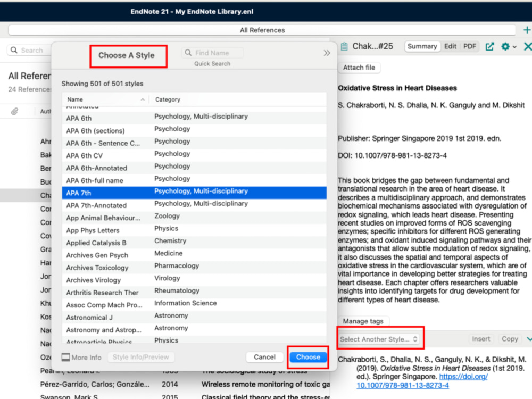Select the Archives Gen Psych style
The height and width of the screenshot is (399, 532).
(x=194, y=255)
